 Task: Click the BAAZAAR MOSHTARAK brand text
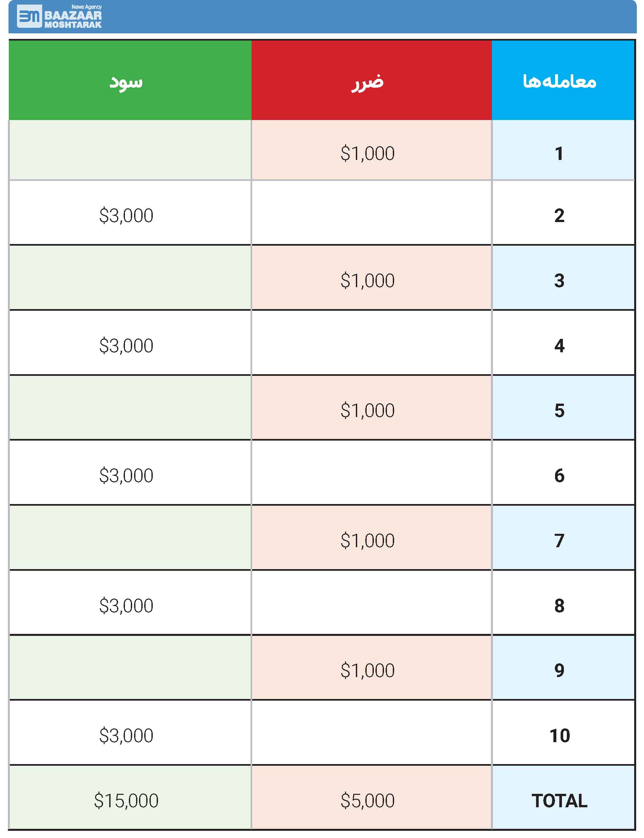tap(73, 20)
